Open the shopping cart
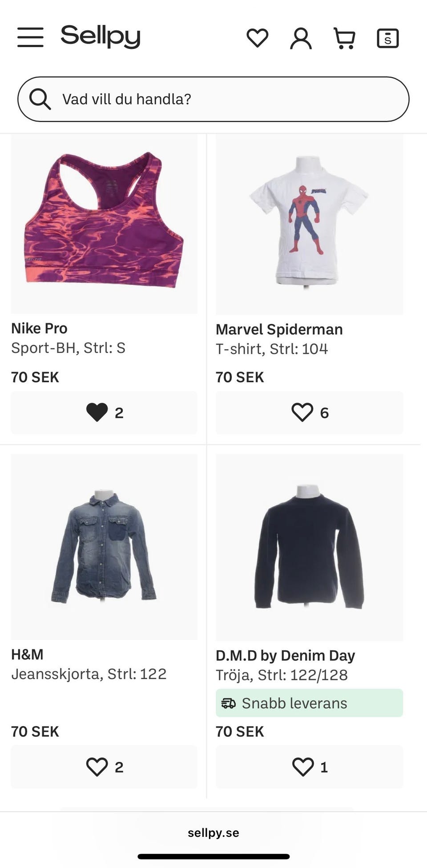 (344, 38)
